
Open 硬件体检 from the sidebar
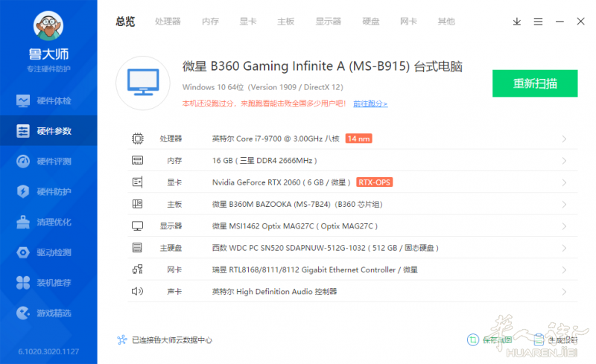click(48, 100)
